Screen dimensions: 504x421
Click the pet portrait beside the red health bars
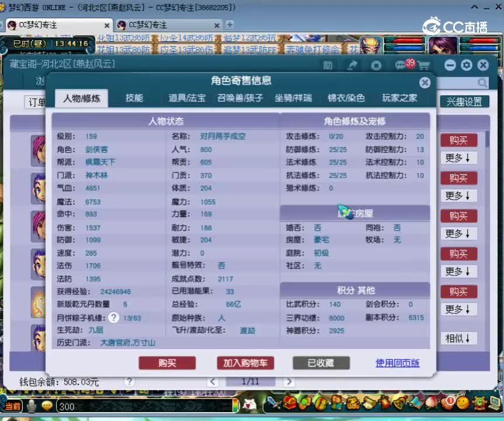coord(371,45)
